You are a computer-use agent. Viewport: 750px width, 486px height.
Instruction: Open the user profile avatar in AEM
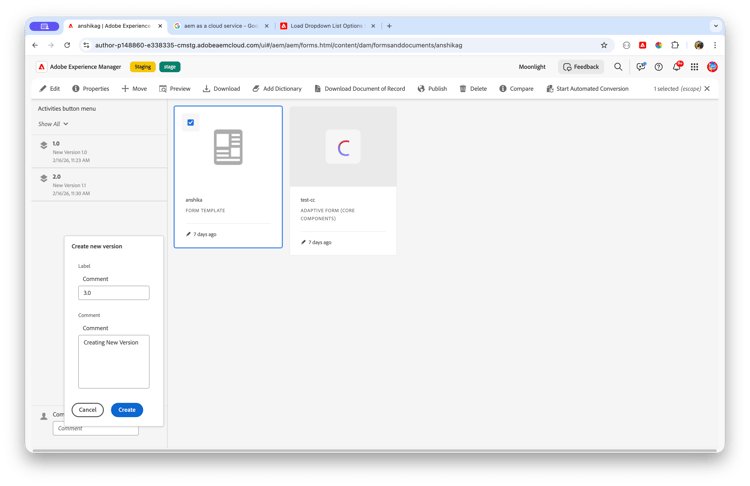712,67
